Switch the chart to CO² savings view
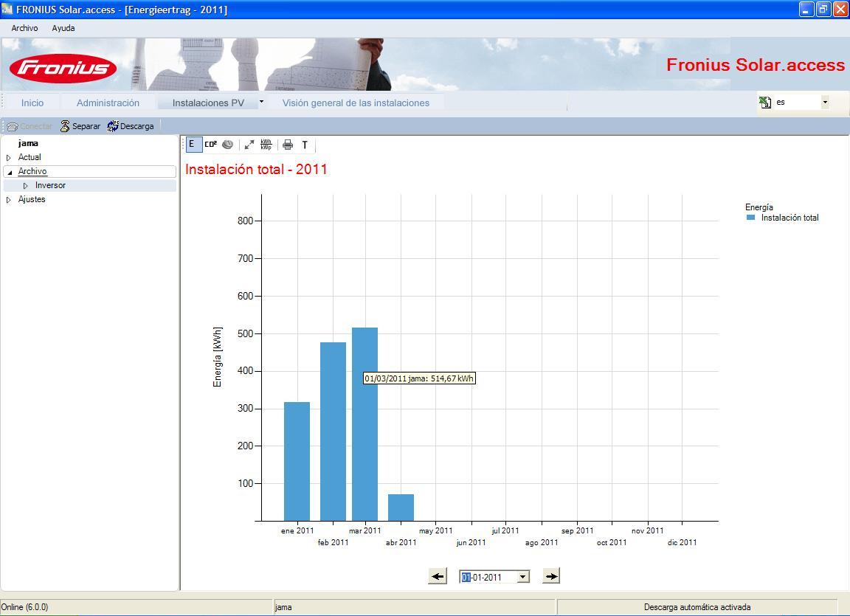Viewport: 850px width, 616px height. point(211,144)
